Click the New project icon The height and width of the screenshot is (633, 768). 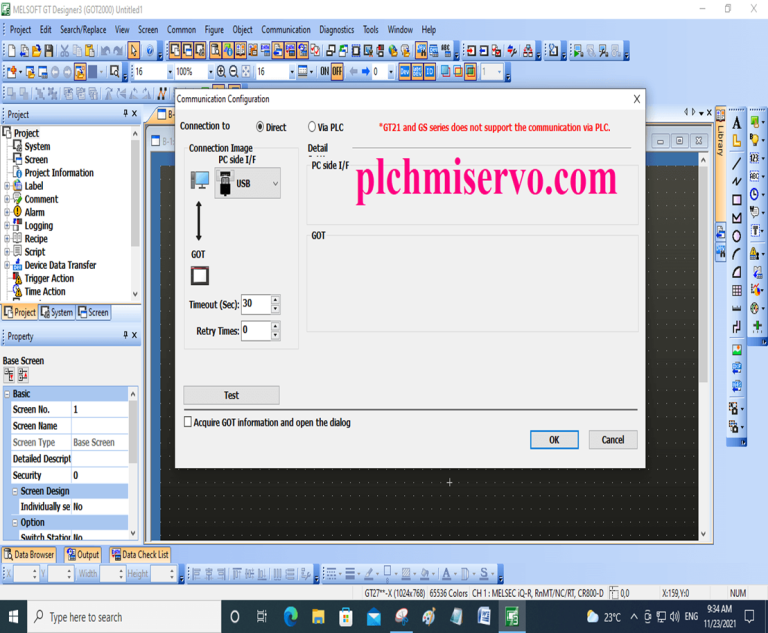(x=11, y=50)
